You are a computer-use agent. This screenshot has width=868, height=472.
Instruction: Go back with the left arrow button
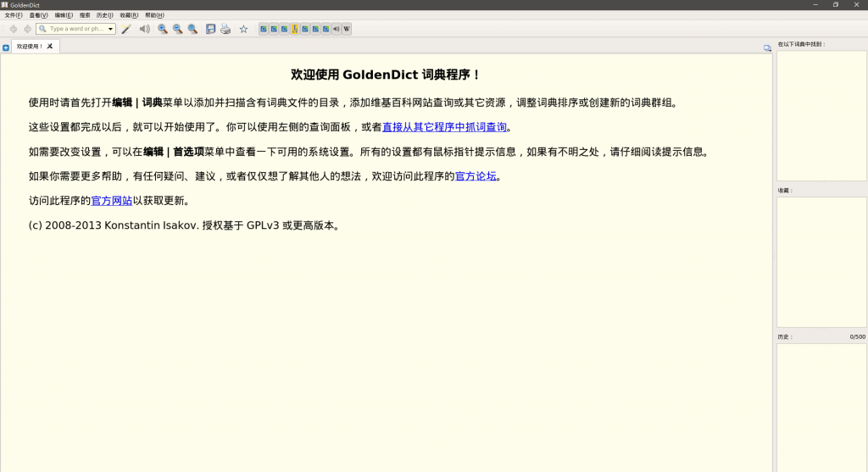13,29
